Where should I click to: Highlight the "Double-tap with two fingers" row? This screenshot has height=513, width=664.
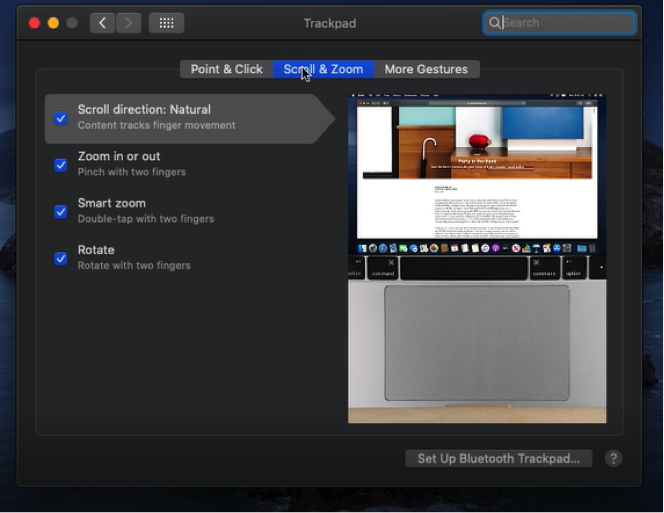[x=146, y=219]
